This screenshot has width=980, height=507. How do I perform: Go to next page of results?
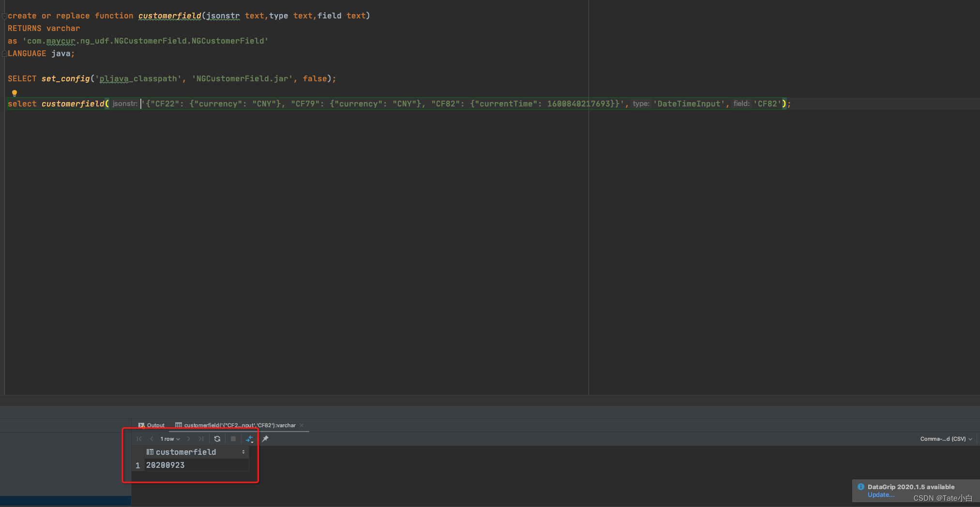click(x=189, y=439)
